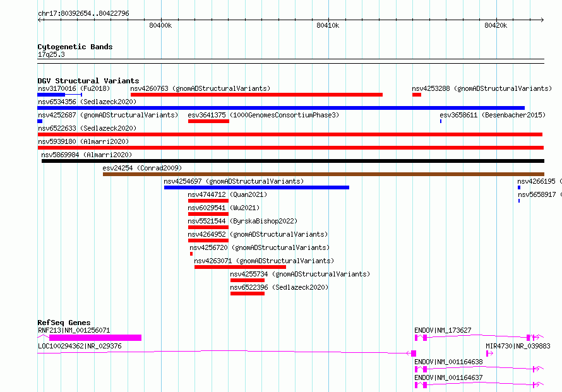This screenshot has width=562, height=392.
Task: Open the nsv4253288 short red variant bar
Action: [x=417, y=95]
